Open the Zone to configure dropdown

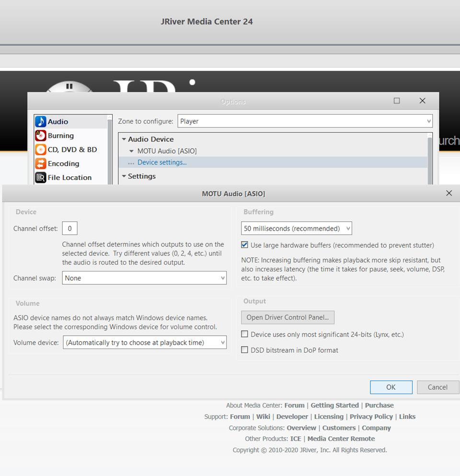(305, 121)
